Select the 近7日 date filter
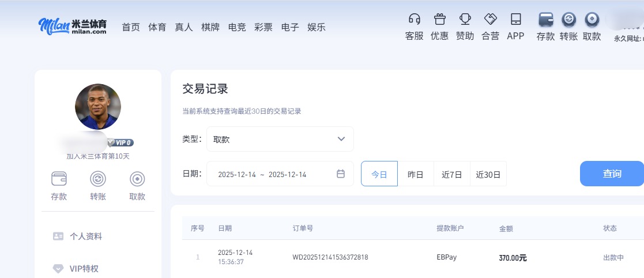644x278 pixels. tap(452, 174)
